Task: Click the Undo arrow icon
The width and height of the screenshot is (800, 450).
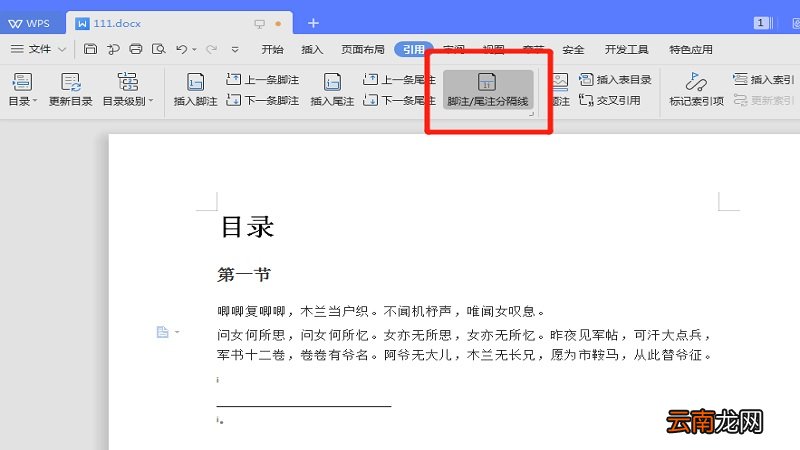Action: click(182, 49)
